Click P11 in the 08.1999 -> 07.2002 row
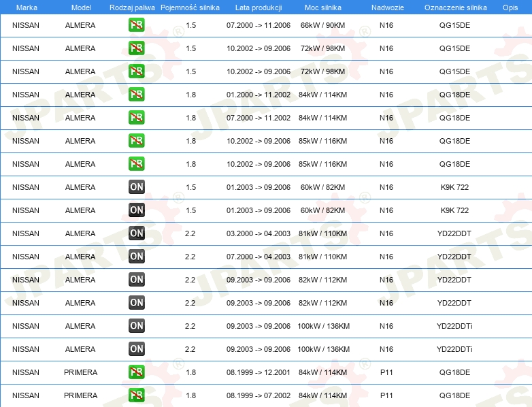532x407 pixels. (386, 395)
